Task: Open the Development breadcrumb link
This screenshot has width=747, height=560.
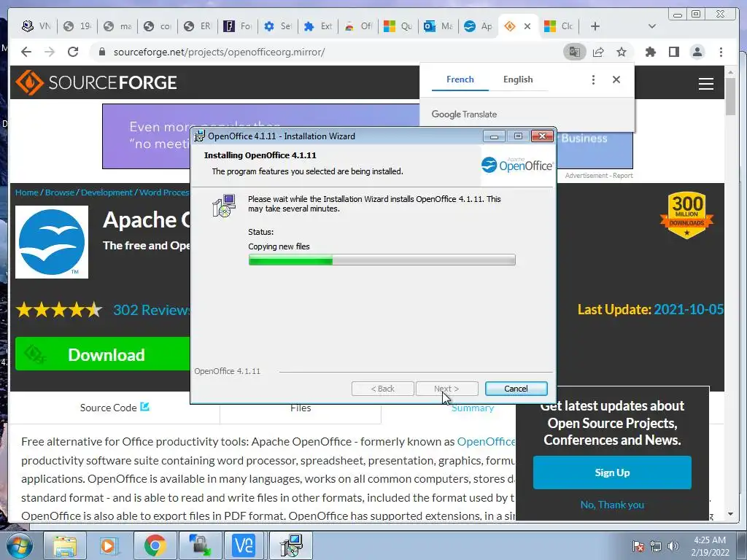Action: point(107,192)
